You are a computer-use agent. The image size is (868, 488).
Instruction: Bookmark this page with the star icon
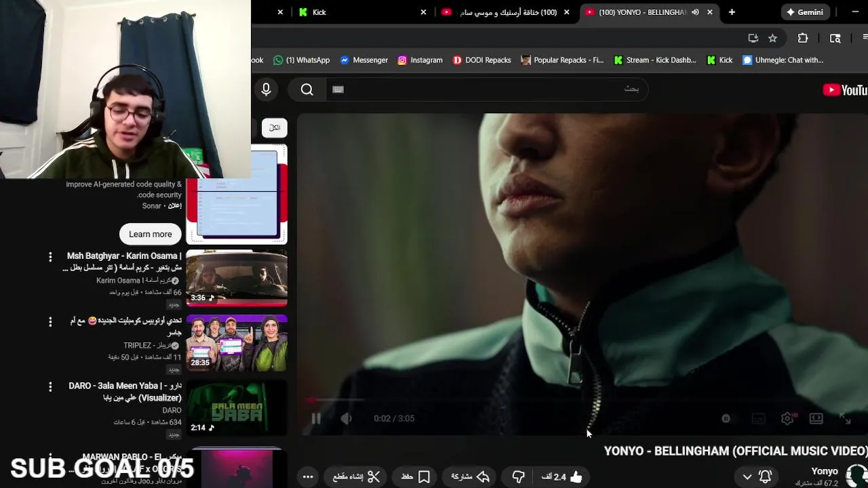772,38
